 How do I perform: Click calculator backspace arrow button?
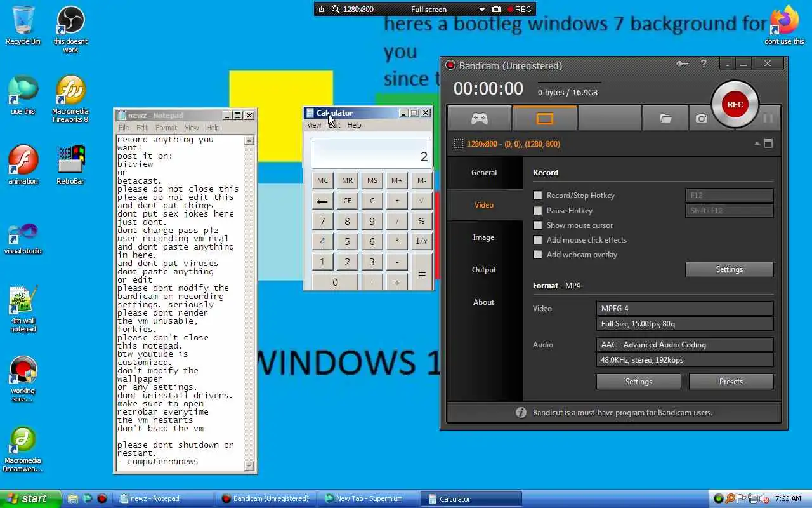pos(322,201)
